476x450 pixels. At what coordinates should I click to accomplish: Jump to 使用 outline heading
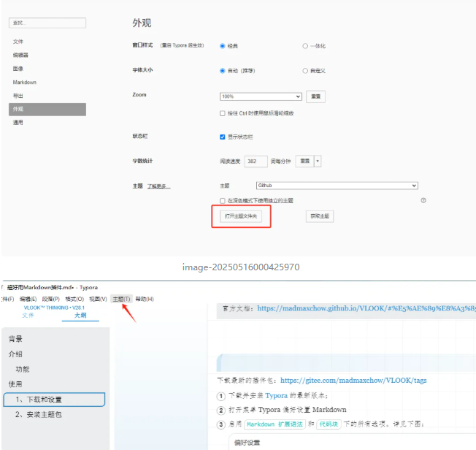[x=15, y=384]
